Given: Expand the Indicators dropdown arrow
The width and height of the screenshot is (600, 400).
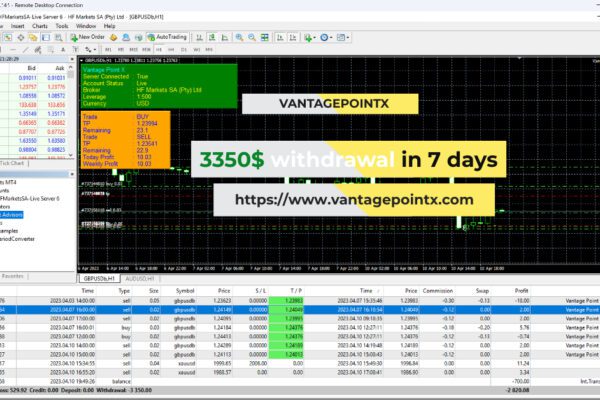Looking at the screenshot, I should pos(314,38).
